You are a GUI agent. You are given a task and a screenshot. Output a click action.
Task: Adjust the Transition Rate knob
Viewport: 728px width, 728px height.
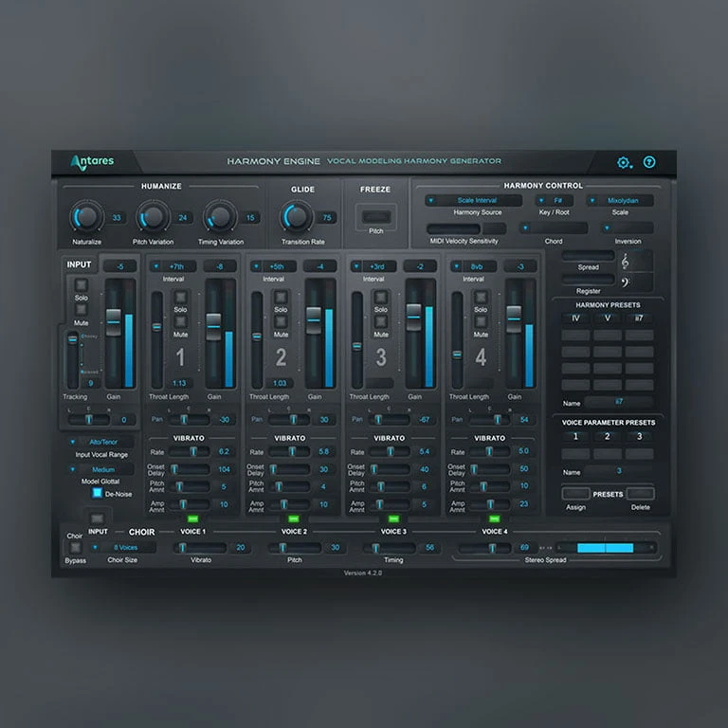[x=297, y=216]
